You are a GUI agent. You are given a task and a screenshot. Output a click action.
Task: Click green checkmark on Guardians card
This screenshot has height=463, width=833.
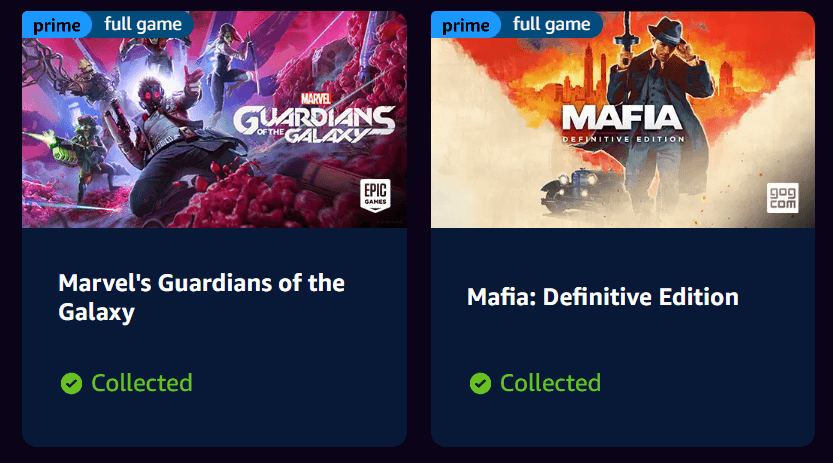point(71,383)
